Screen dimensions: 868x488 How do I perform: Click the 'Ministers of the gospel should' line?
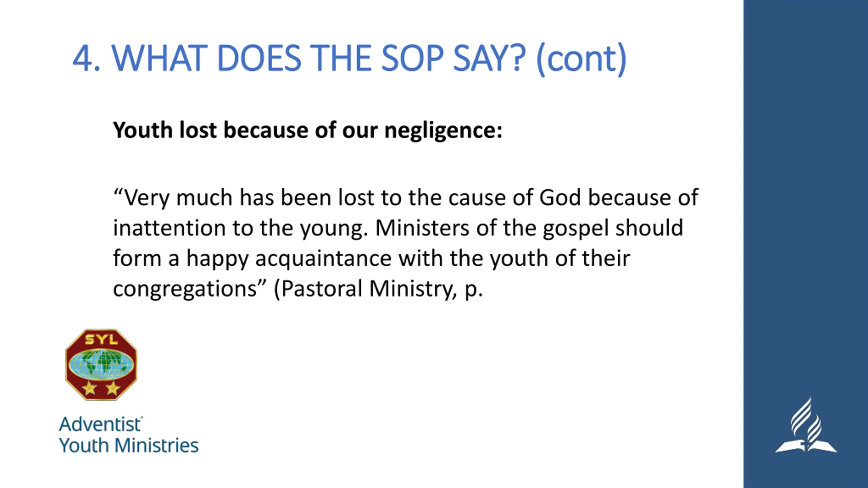(x=529, y=228)
